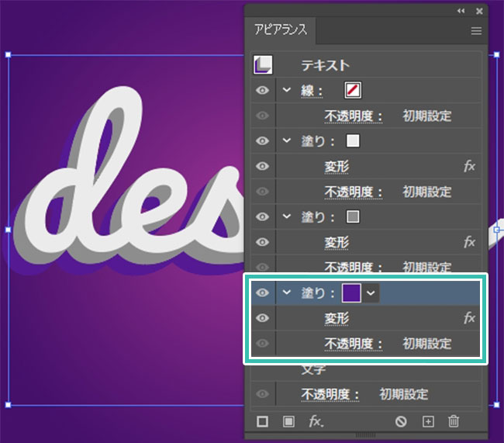Screen dimensions: 504x443
Task: Toggle visibility of the white 塗り fill
Action: click(263, 141)
